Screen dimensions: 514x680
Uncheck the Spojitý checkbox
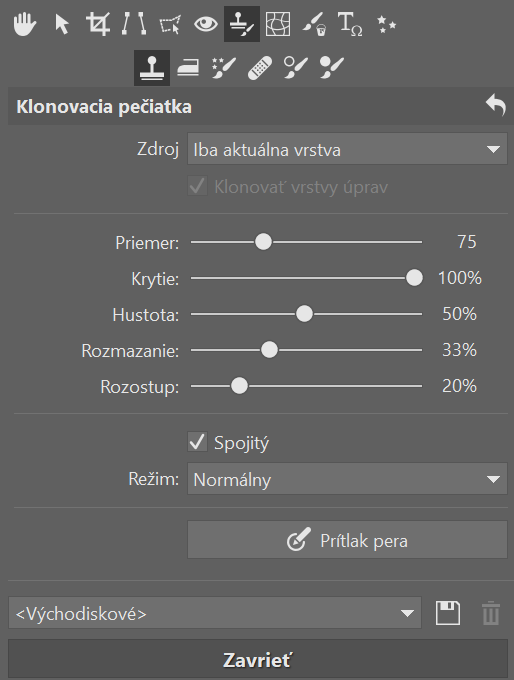click(197, 442)
